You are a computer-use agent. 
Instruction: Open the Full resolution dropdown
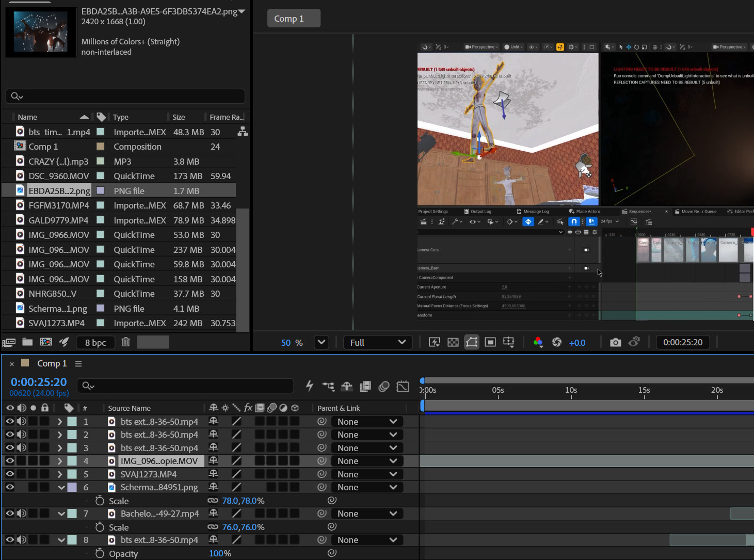pyautogui.click(x=378, y=342)
